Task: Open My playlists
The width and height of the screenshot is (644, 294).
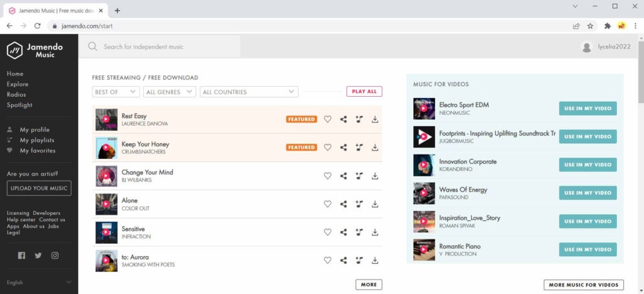Action: coord(37,140)
